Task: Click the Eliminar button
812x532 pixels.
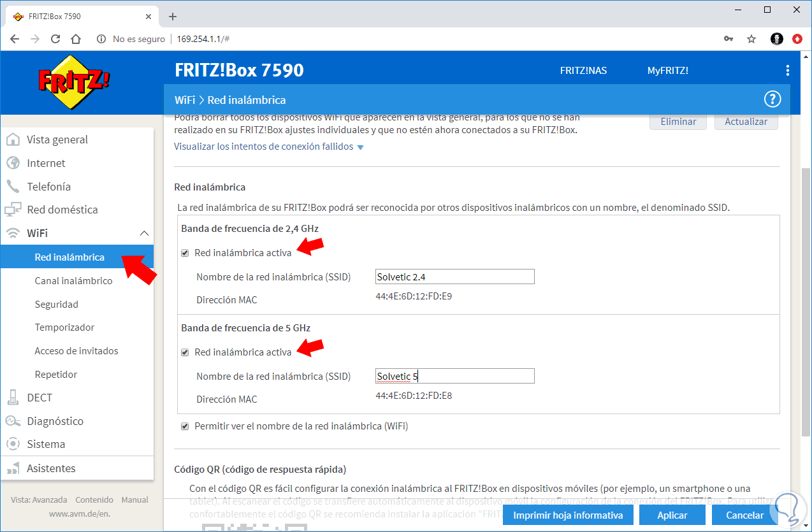Action: pyautogui.click(x=678, y=122)
